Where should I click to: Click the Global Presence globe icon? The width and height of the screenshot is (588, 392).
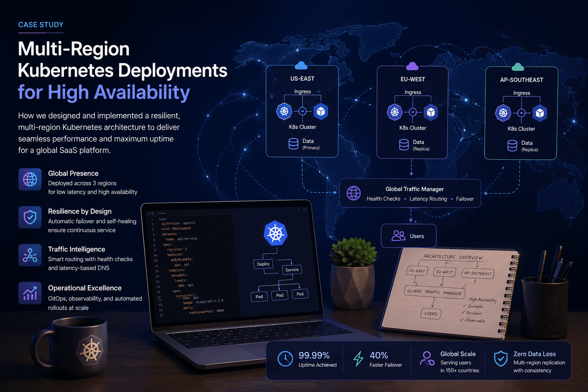[30, 179]
